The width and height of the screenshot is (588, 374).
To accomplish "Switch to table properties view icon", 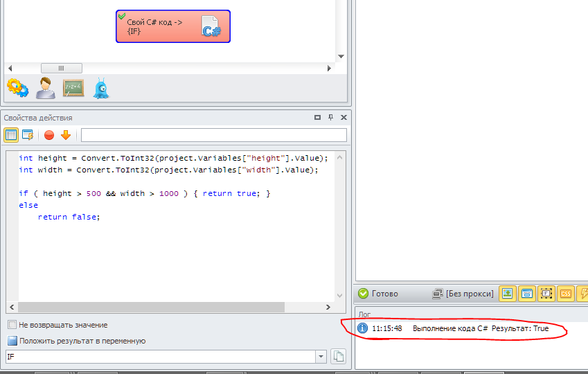I will [x=11, y=135].
